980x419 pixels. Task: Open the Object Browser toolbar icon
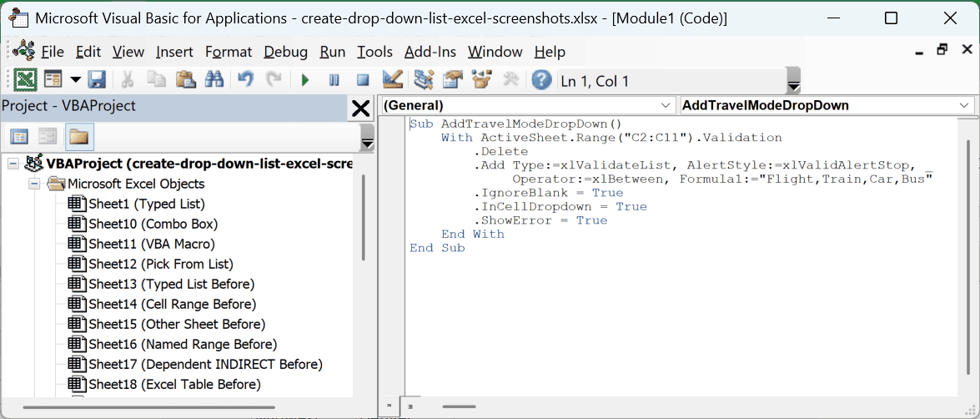pos(481,80)
